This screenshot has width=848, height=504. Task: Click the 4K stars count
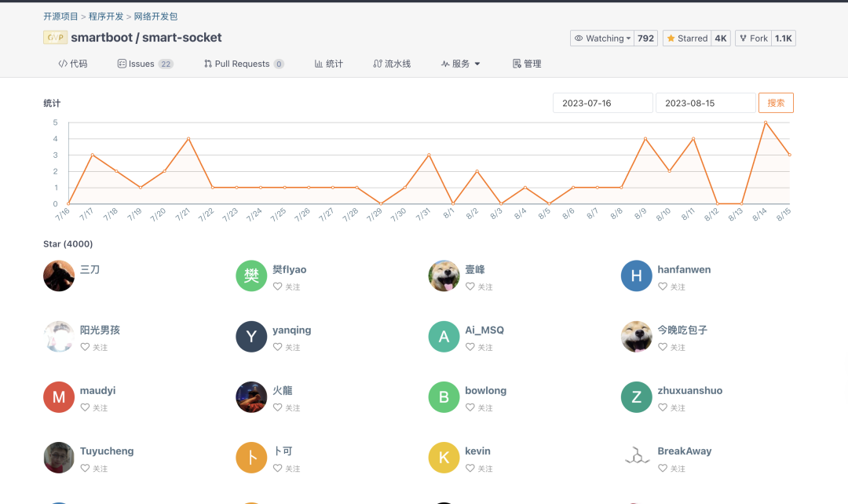pos(720,38)
